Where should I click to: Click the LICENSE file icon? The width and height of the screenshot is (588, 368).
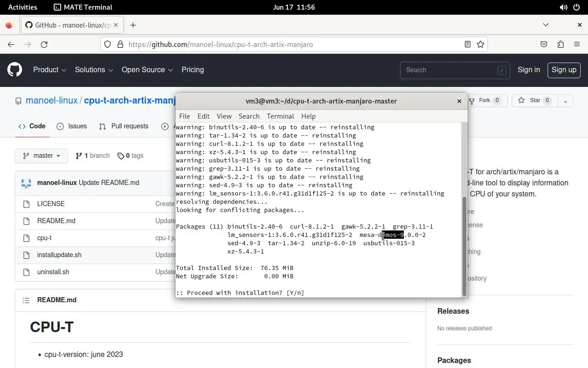[x=26, y=204]
